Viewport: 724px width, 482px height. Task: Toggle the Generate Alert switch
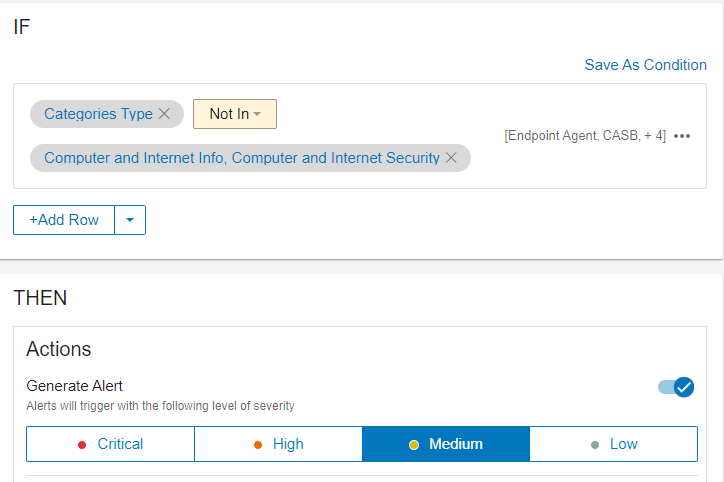click(x=676, y=387)
